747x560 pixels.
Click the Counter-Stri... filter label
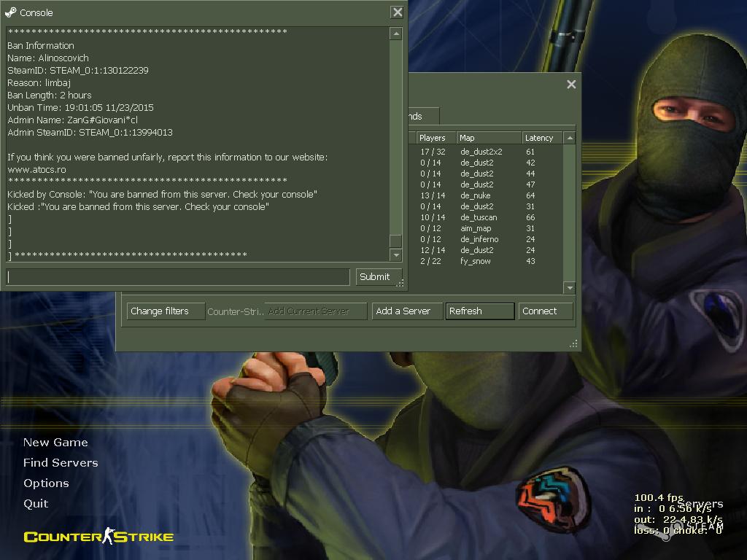235,311
